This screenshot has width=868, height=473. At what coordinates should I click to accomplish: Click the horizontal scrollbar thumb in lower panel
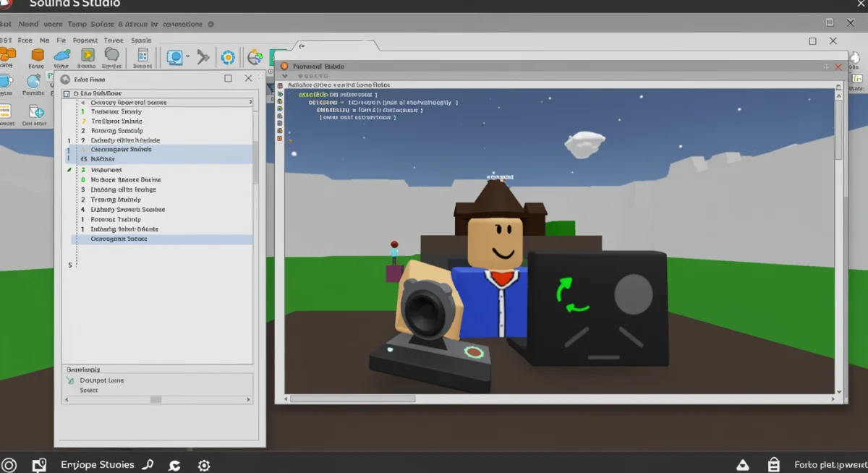point(156,399)
